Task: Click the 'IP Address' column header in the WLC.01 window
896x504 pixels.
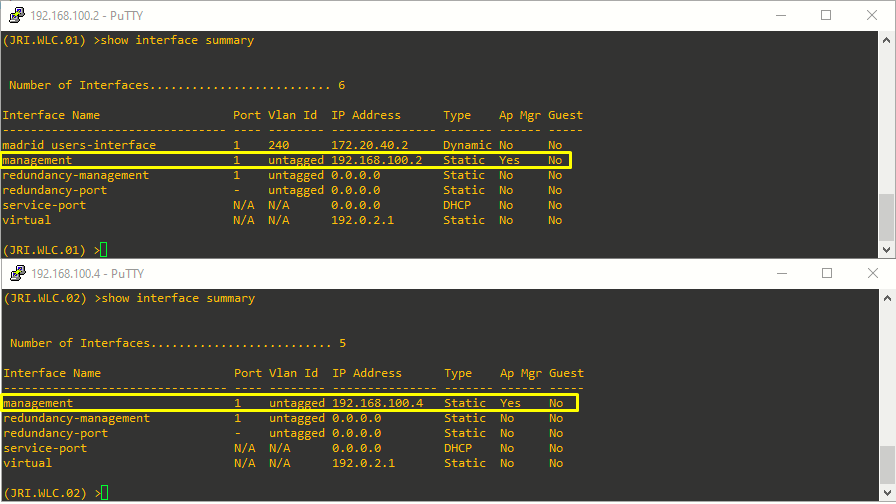Action: (x=366, y=115)
